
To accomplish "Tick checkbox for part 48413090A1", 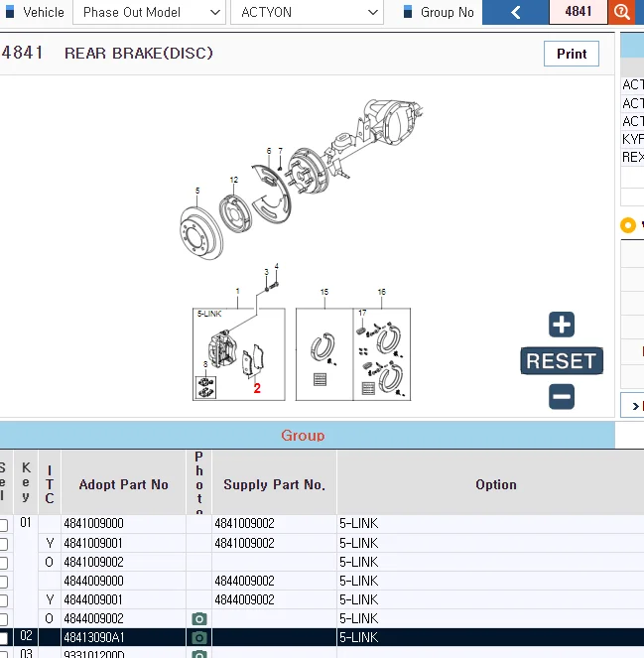I will pyautogui.click(x=3, y=638).
